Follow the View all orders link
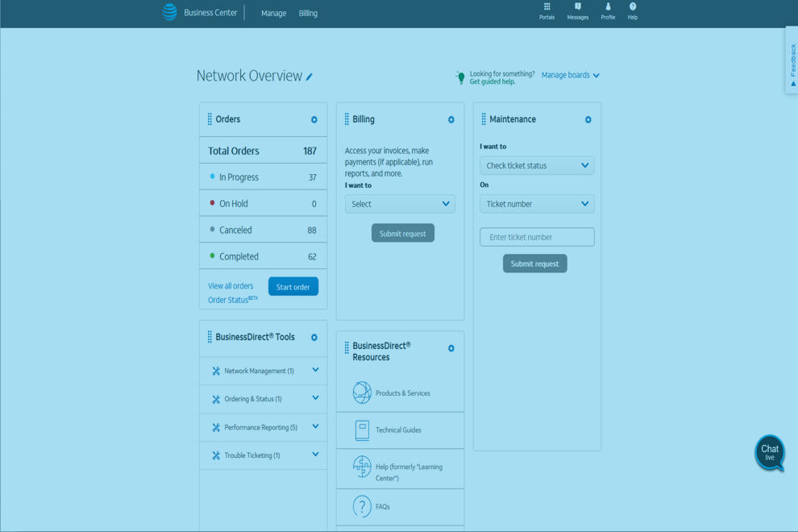Image resolution: width=798 pixels, height=532 pixels. pyautogui.click(x=231, y=286)
